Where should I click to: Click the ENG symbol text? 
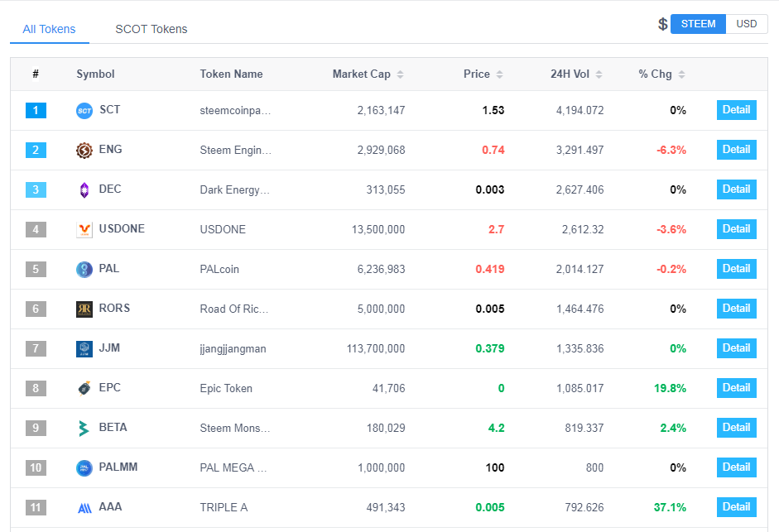pos(110,150)
